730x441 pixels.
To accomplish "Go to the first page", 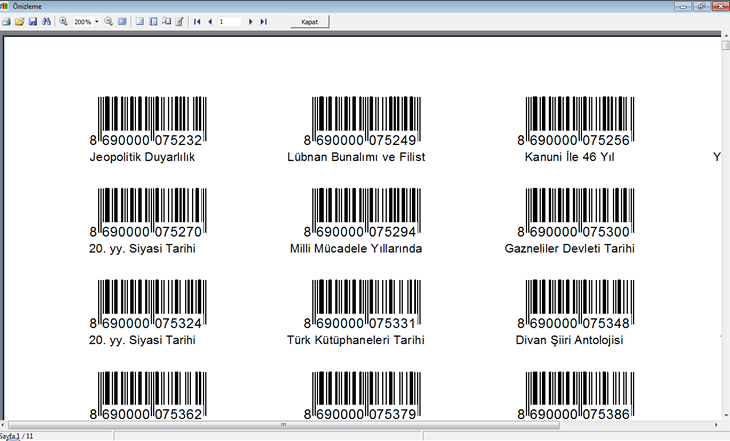I will coord(197,21).
